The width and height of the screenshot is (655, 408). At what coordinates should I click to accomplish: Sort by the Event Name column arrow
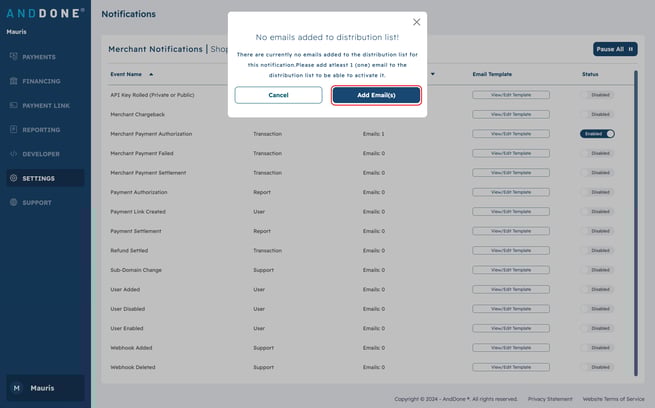point(151,74)
